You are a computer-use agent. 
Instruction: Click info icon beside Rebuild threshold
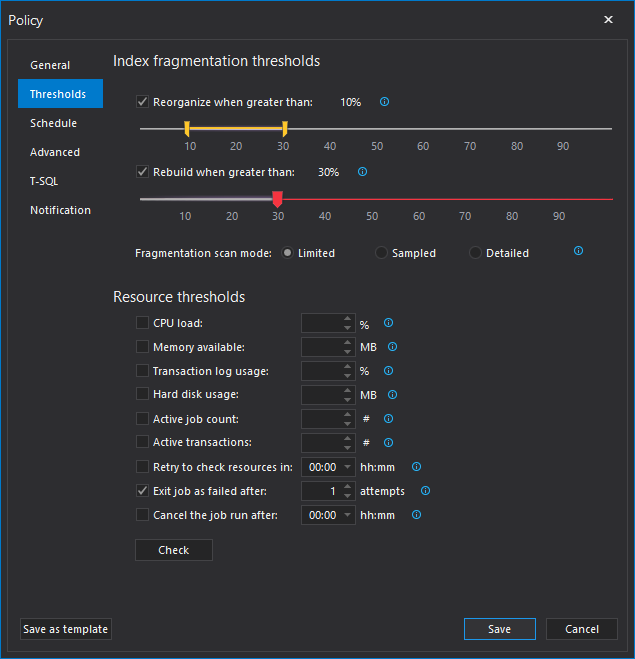click(362, 172)
